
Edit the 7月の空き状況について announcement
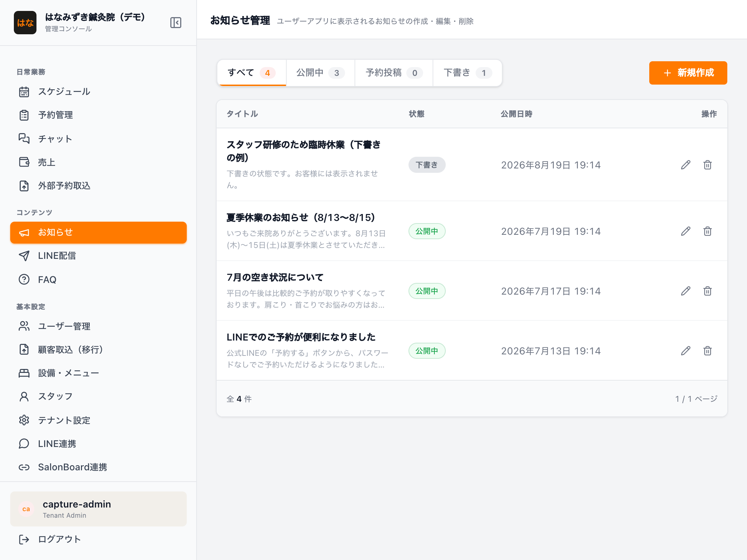pyautogui.click(x=686, y=291)
